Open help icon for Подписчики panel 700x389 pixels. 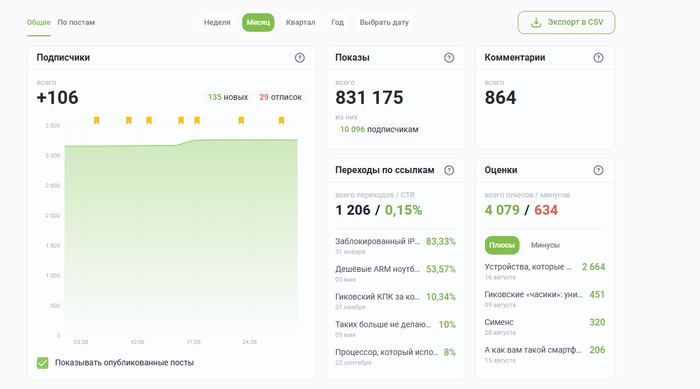pyautogui.click(x=300, y=58)
